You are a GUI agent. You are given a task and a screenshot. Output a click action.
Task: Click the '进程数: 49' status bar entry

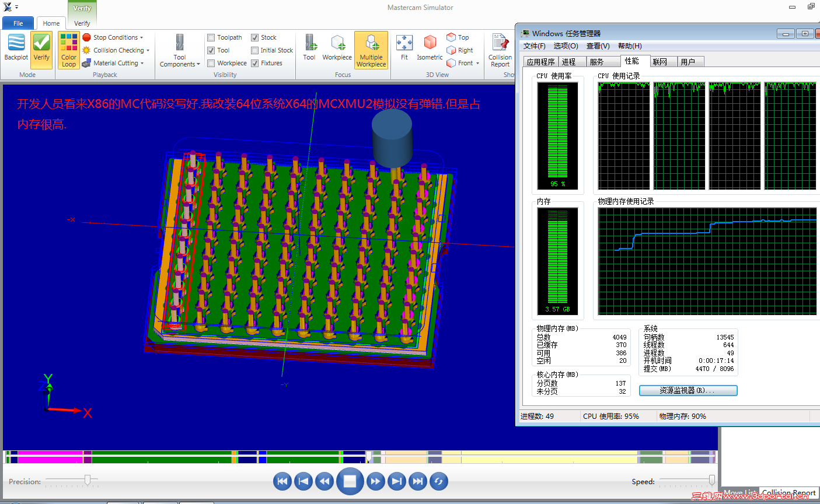click(537, 416)
